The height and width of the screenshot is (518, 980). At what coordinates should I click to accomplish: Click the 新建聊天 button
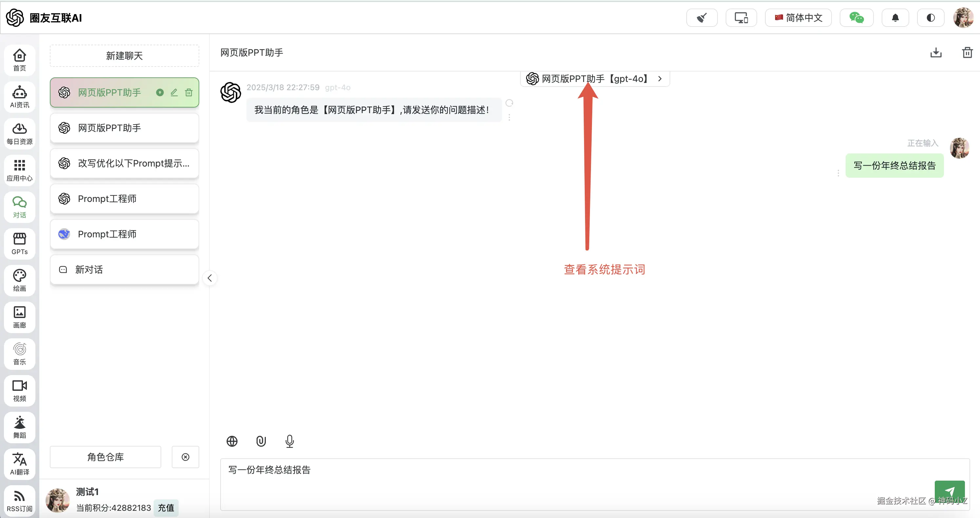point(125,56)
